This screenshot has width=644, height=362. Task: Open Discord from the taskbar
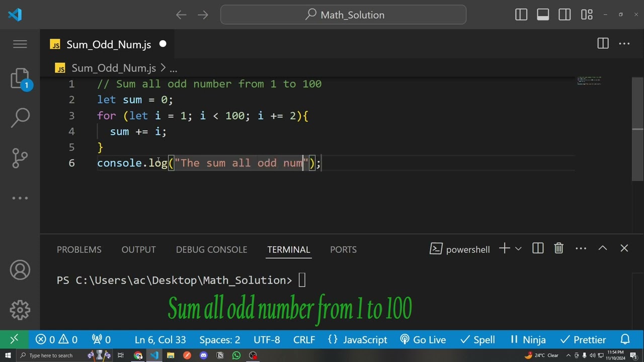203,355
